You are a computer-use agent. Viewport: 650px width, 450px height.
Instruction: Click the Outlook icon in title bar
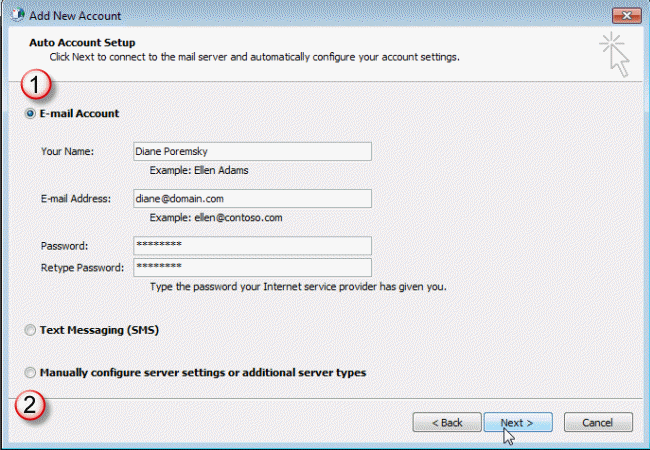click(17, 15)
